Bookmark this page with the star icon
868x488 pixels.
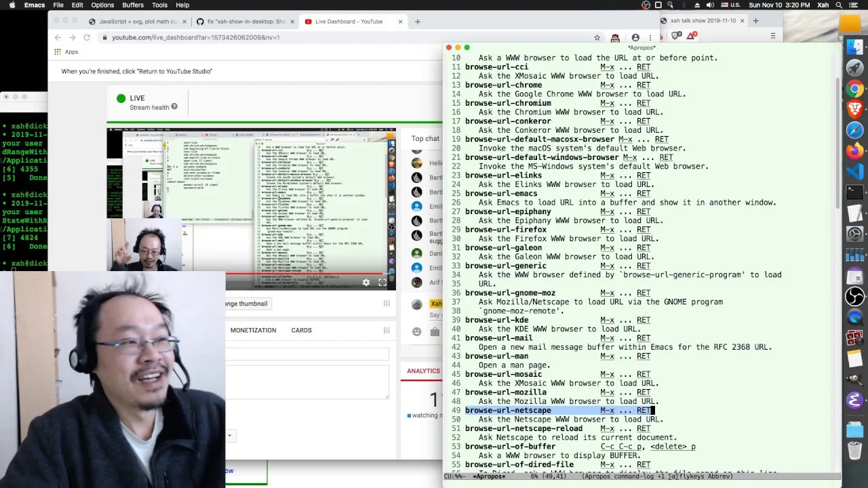tap(597, 37)
